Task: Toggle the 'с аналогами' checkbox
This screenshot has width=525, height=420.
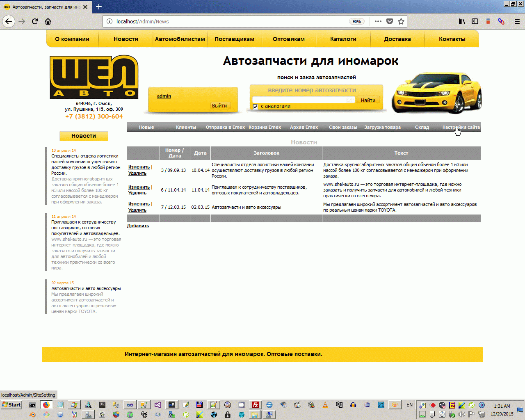Action: pyautogui.click(x=255, y=107)
